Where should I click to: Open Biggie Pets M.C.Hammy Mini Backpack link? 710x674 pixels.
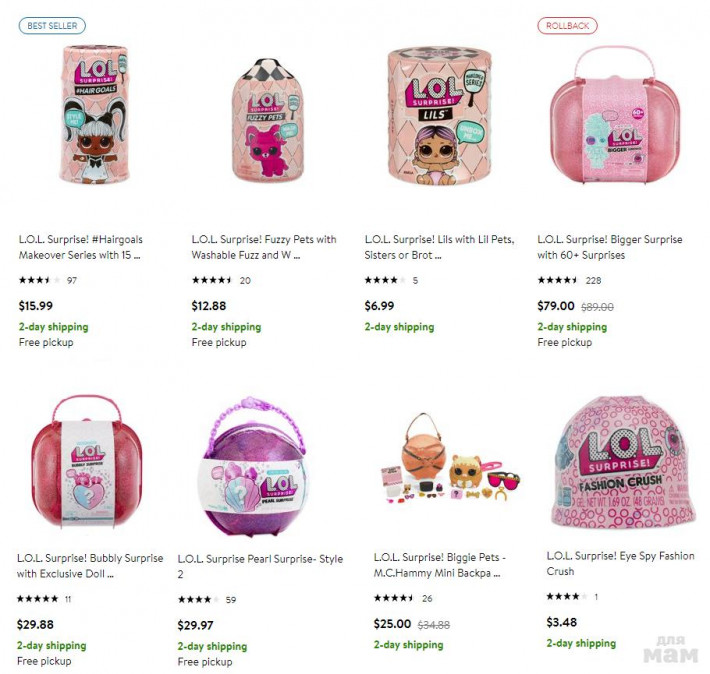440,565
